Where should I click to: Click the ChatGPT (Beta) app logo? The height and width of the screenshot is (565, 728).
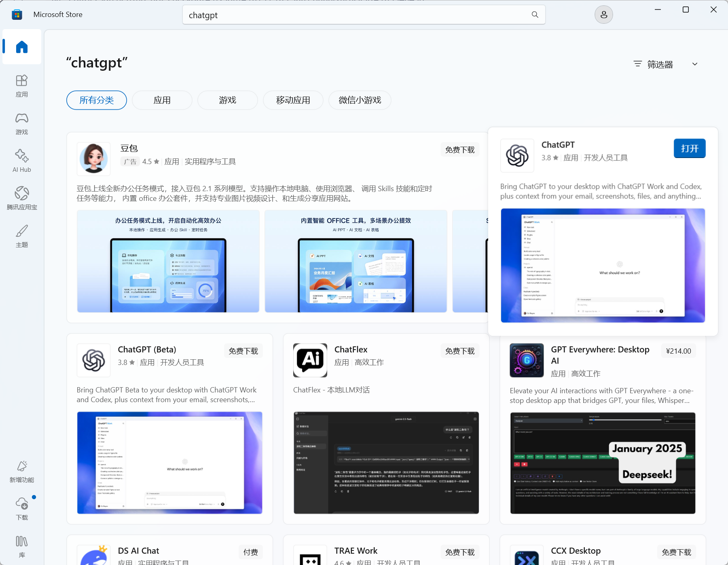[94, 360]
